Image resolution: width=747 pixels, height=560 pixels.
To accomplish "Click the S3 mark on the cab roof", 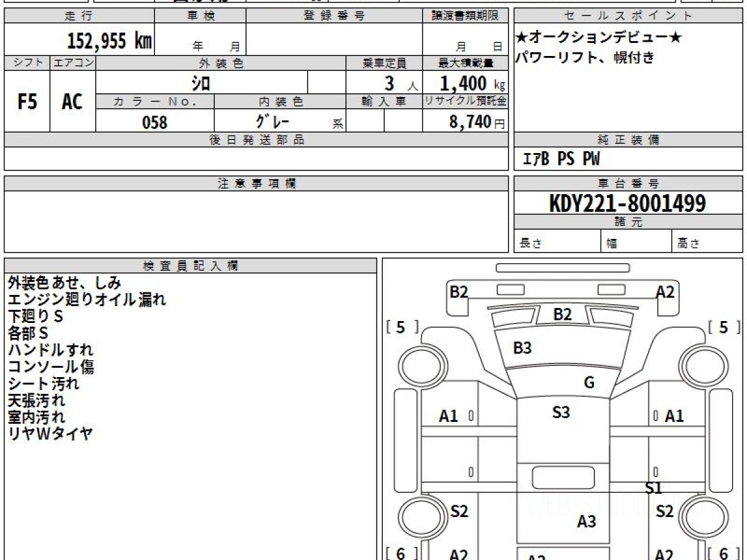I will 561,412.
